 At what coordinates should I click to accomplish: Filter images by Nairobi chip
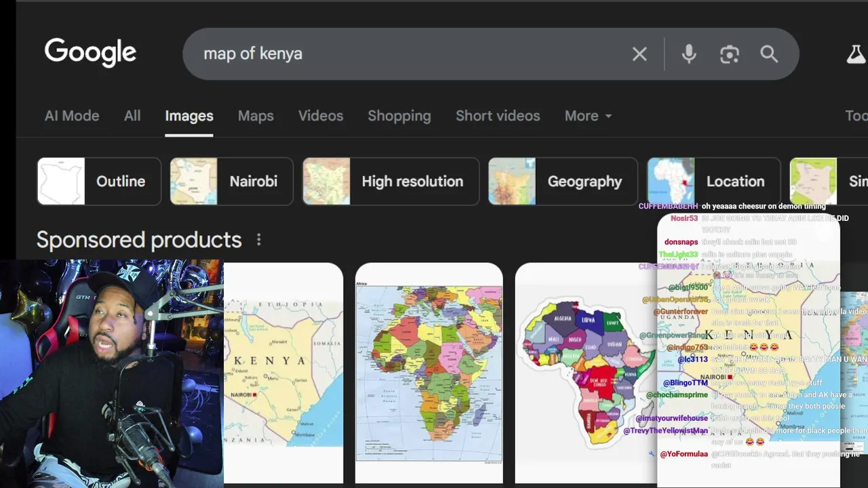point(231,181)
